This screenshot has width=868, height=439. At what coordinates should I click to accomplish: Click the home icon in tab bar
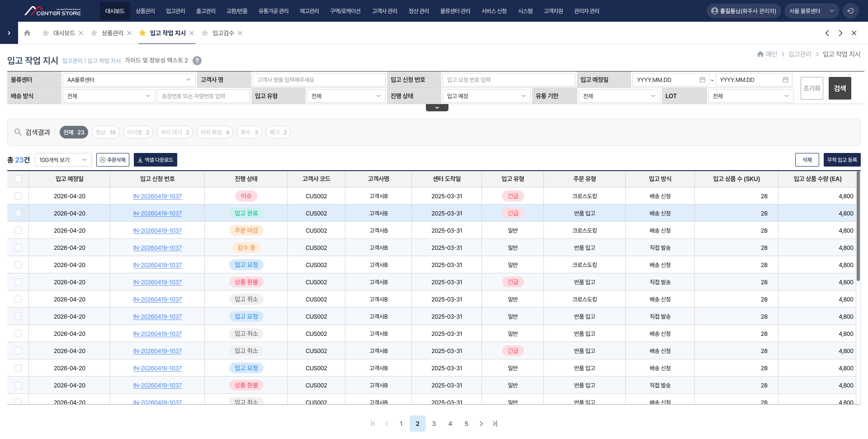[27, 33]
